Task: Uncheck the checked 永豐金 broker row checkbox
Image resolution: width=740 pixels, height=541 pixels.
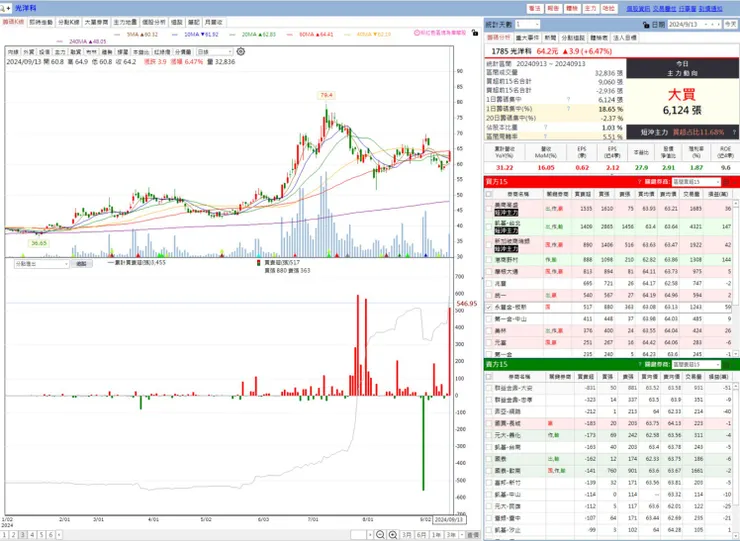Action: tap(489, 307)
